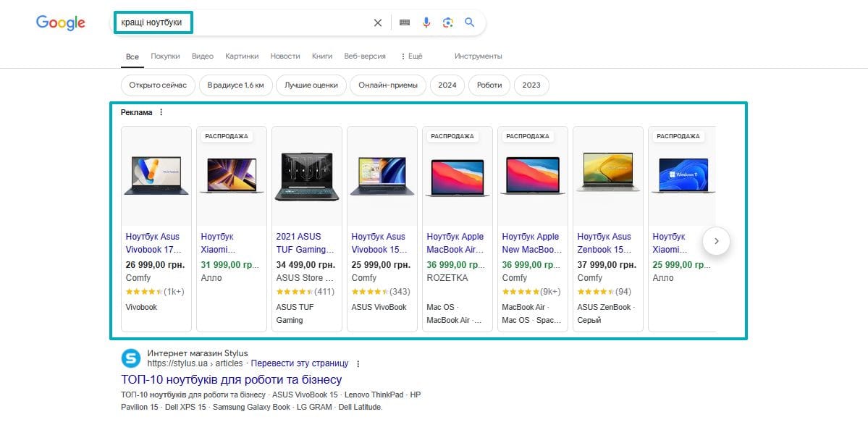Click the (1k+) rating stars

click(155, 292)
